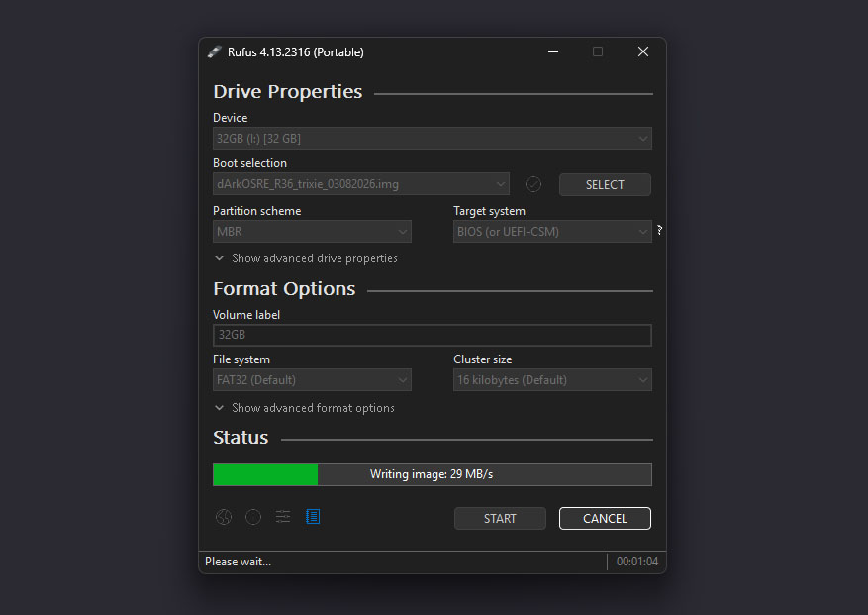Screen dimensions: 868x615
Task: Click the Volume label text field
Action: (x=432, y=335)
